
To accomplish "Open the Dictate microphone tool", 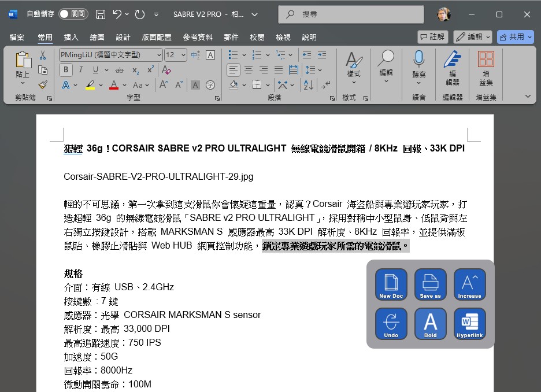I will tap(418, 64).
